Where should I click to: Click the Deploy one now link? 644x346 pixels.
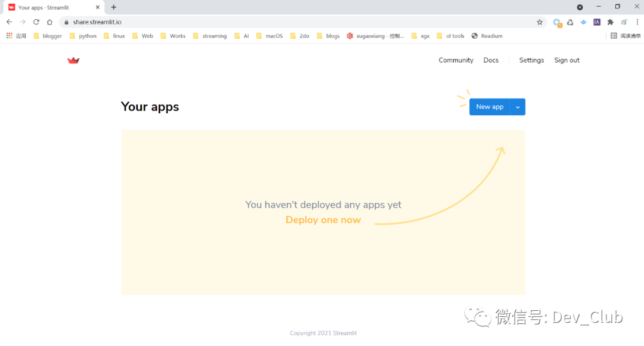(323, 220)
